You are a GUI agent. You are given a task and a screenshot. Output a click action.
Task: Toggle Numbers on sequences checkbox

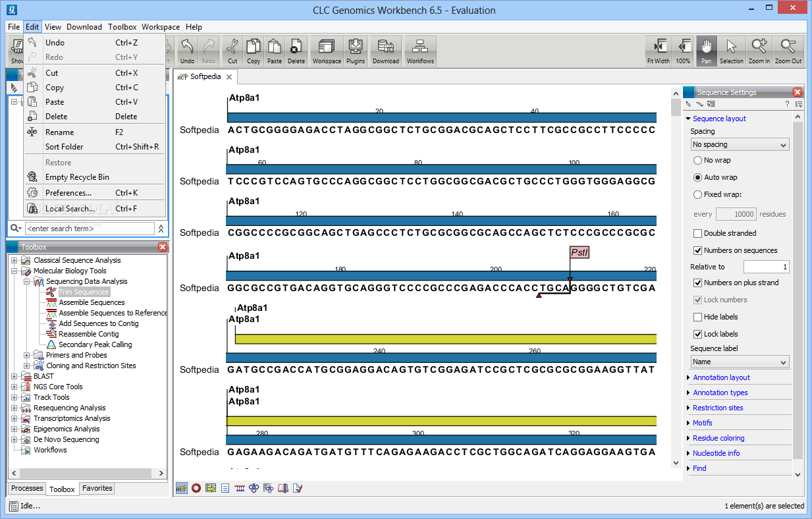point(697,250)
